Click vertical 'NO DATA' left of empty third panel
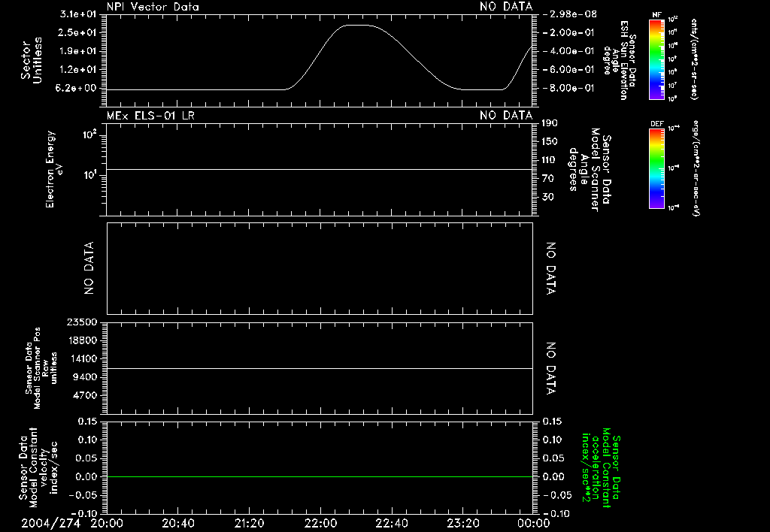 89,268
